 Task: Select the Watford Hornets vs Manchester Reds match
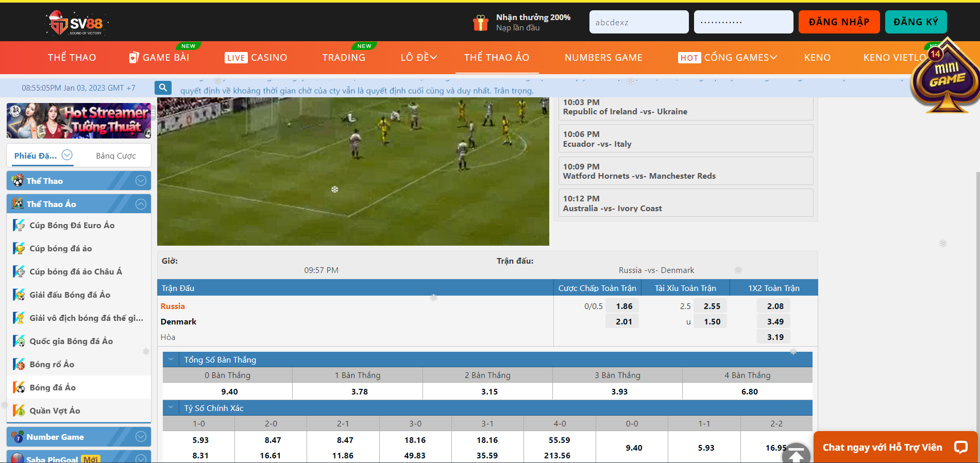tap(686, 171)
